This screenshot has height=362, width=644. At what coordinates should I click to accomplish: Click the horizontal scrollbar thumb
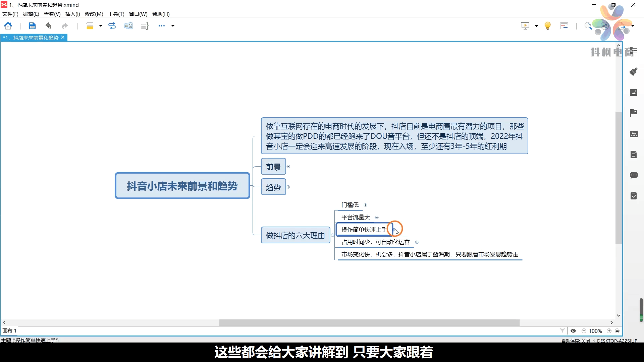(369, 322)
